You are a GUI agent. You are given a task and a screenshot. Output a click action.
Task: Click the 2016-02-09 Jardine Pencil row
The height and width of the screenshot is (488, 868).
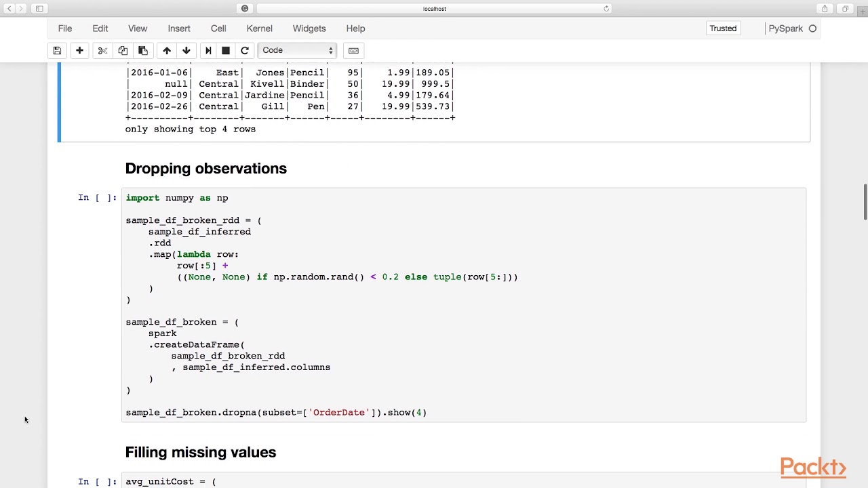pyautogui.click(x=290, y=96)
